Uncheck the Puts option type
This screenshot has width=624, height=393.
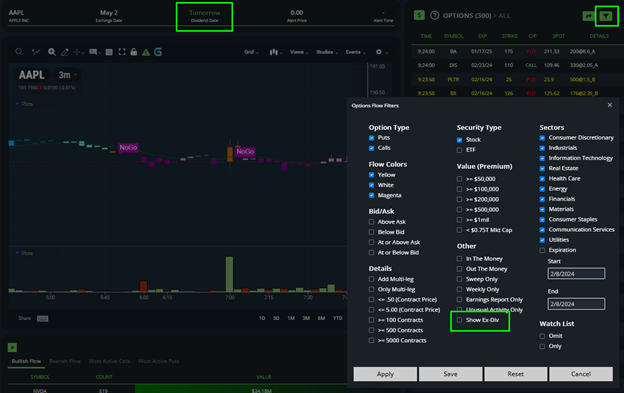coord(371,138)
